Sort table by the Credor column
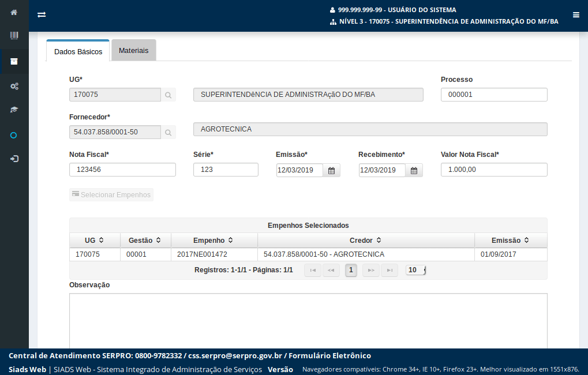 (x=366, y=240)
